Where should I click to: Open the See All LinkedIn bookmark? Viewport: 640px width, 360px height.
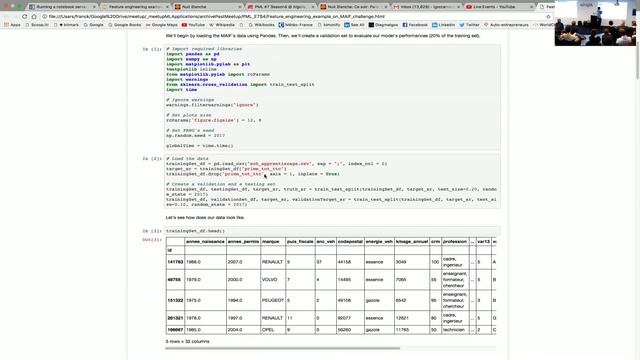(354, 25)
